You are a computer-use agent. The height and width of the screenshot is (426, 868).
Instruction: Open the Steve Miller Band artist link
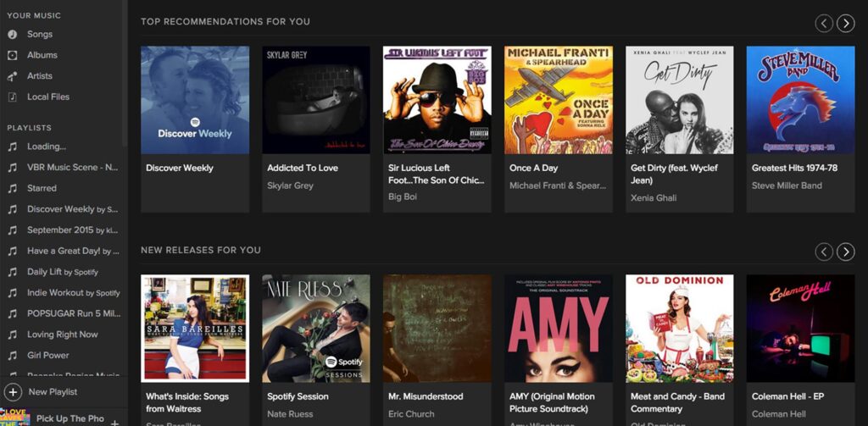(x=787, y=185)
